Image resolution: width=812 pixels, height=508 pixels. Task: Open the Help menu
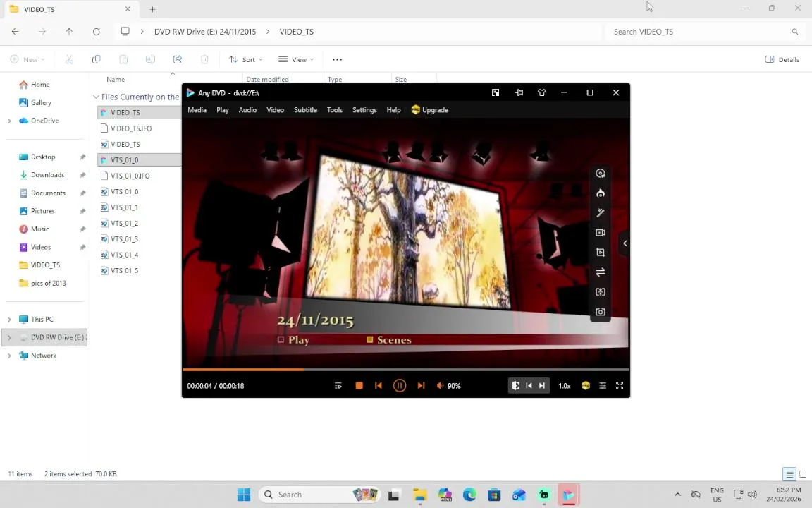tap(393, 110)
